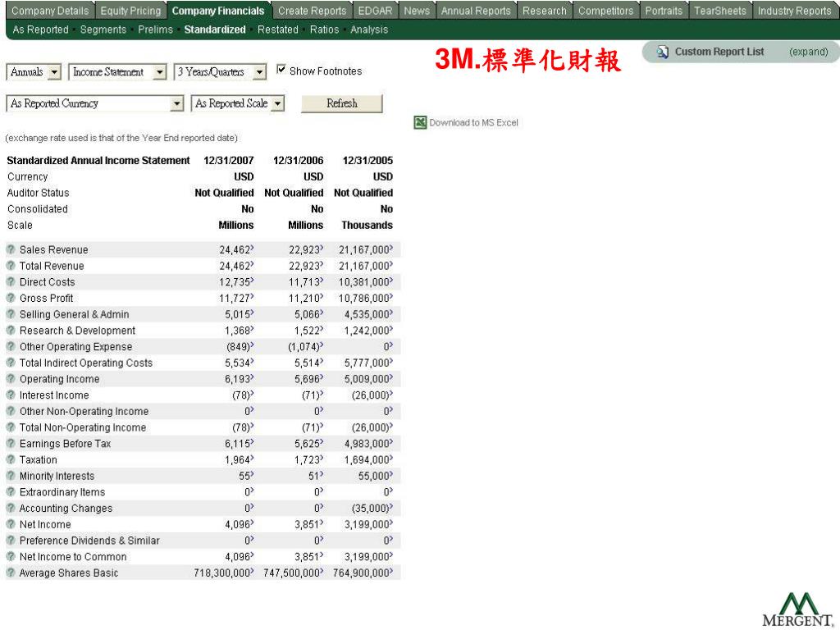Click help icon beside Interest Income
The height and width of the screenshot is (630, 840).
click(10, 395)
